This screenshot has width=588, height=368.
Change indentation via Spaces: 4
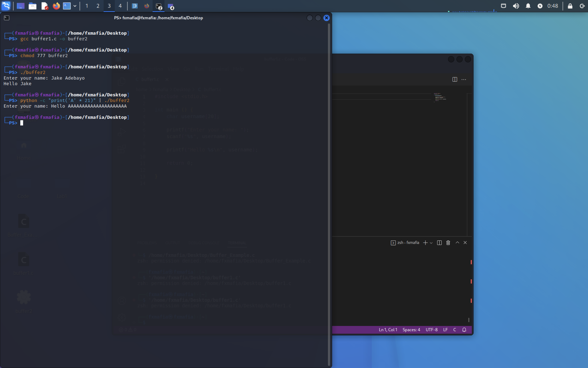point(411,330)
